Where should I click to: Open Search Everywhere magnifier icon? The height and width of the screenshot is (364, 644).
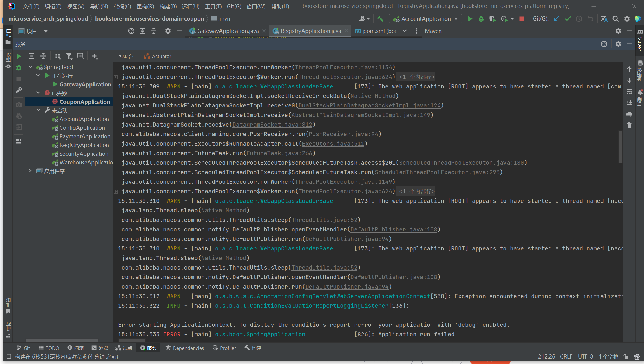coord(616,19)
